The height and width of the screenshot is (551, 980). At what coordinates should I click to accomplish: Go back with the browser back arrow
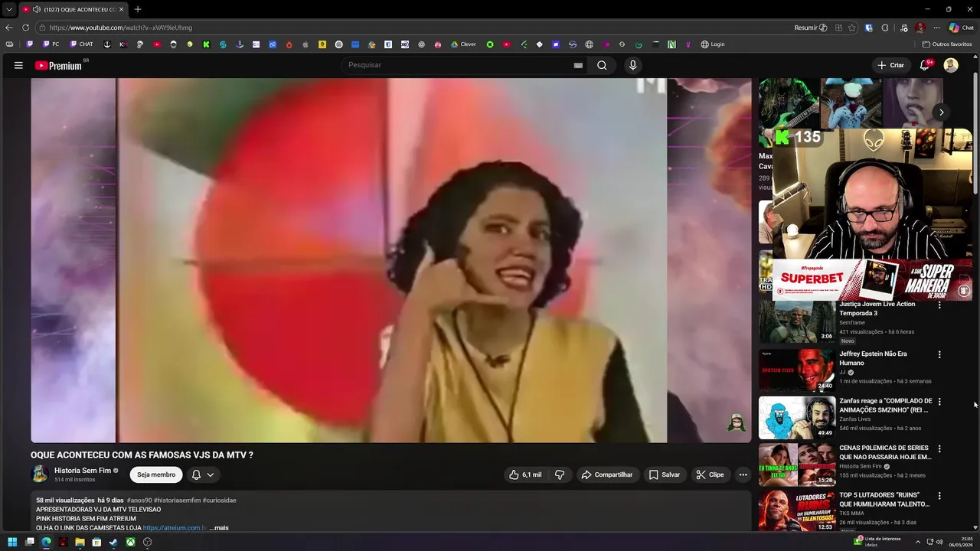coord(9,28)
